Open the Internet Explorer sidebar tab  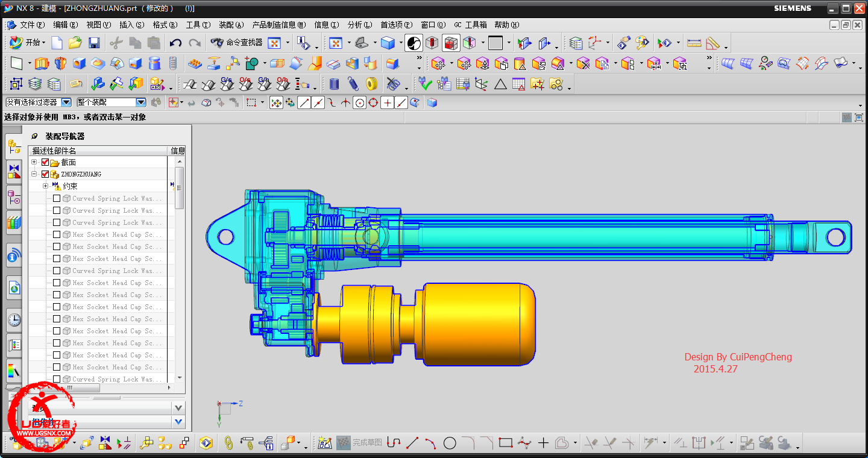pos(14,288)
